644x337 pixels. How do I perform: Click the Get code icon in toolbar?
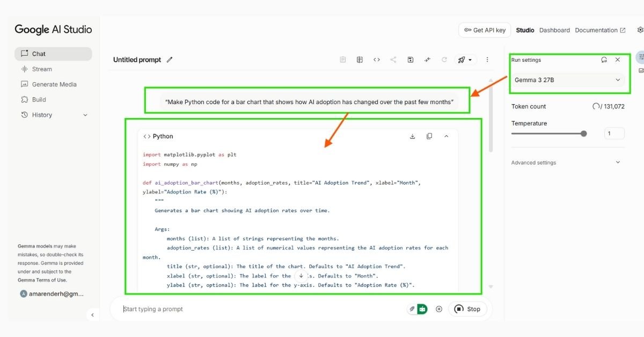click(x=377, y=60)
